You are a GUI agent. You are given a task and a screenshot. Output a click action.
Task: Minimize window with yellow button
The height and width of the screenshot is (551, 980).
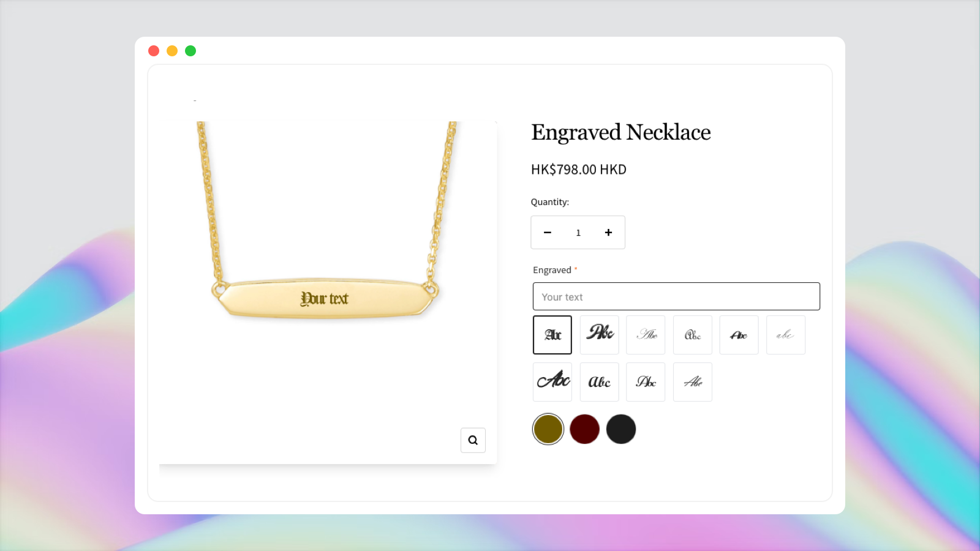[x=172, y=51]
